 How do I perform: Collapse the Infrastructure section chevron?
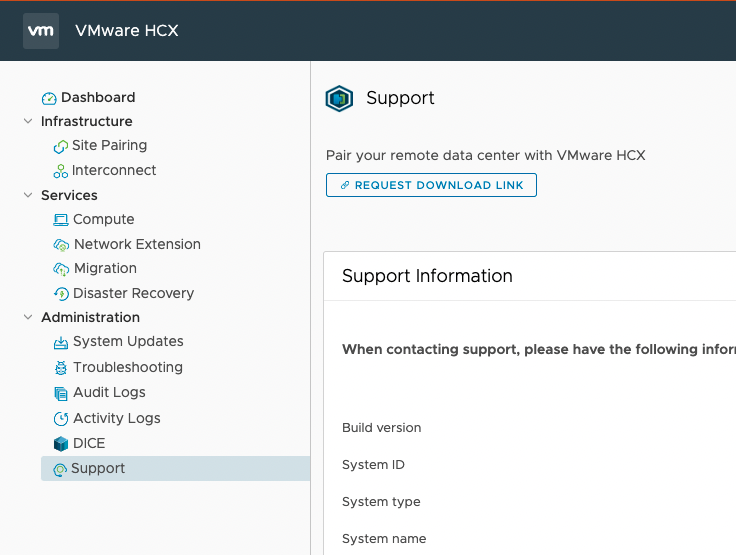tap(28, 121)
